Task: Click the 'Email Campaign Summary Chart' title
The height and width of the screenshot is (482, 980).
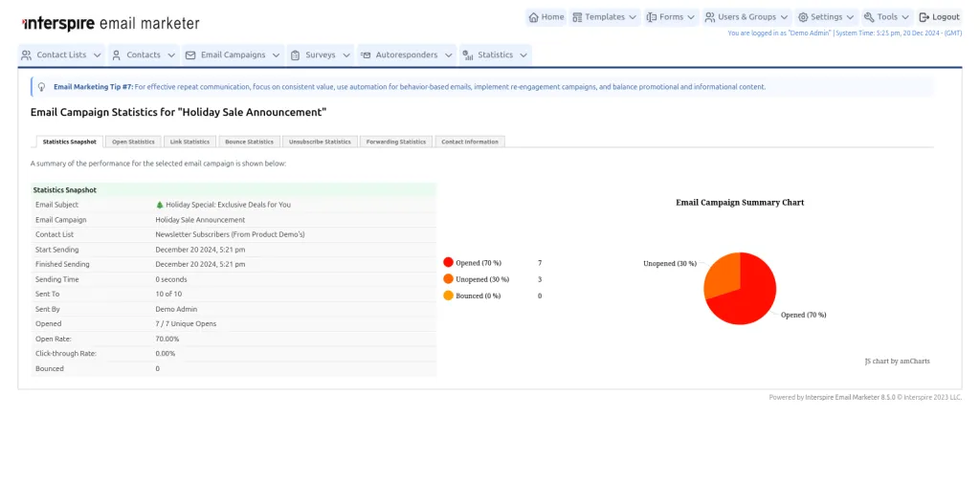Action: tap(740, 203)
